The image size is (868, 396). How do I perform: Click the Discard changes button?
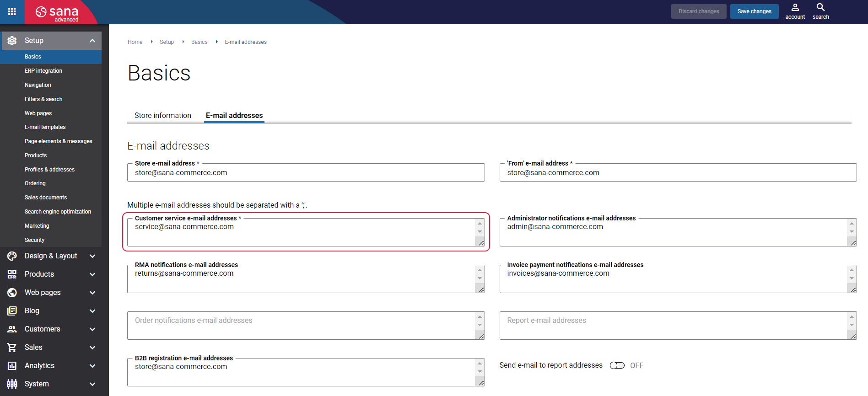coord(699,11)
